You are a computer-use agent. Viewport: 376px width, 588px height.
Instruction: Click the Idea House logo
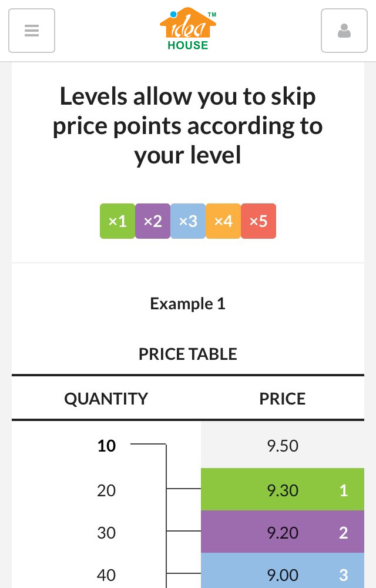(188, 29)
